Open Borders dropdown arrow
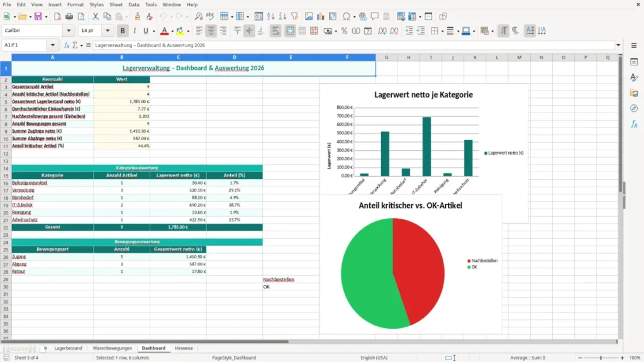Viewport: 644px width, 362px height. pos(442,31)
